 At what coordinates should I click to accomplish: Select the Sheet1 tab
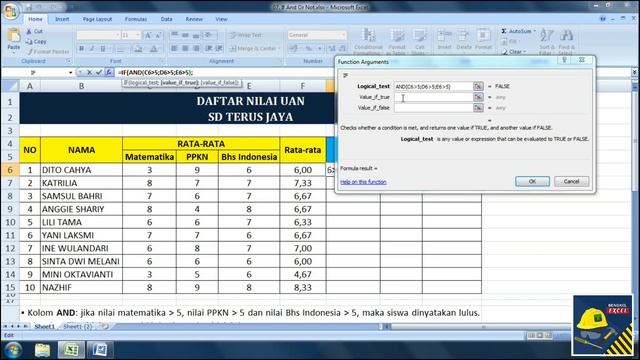pyautogui.click(x=44, y=327)
